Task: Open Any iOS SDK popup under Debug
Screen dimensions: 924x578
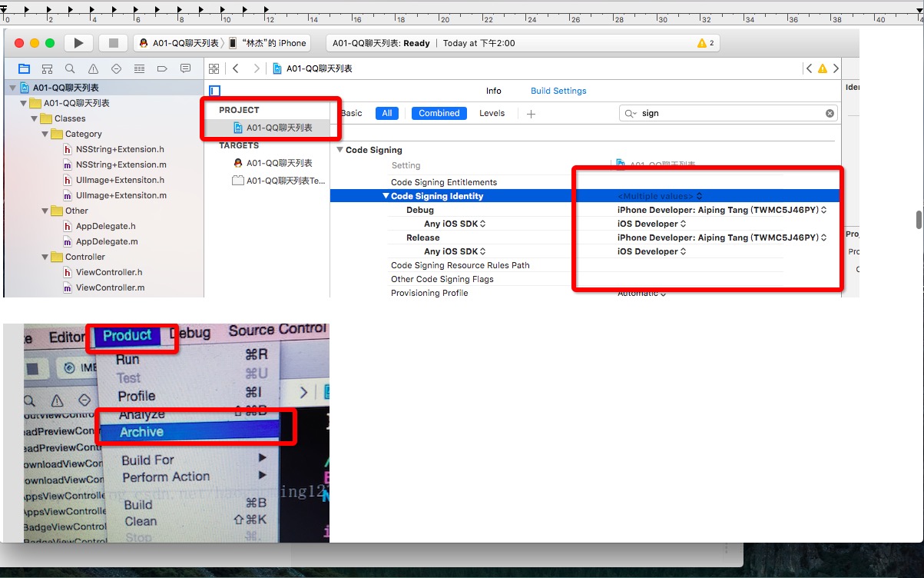Action: coord(455,224)
